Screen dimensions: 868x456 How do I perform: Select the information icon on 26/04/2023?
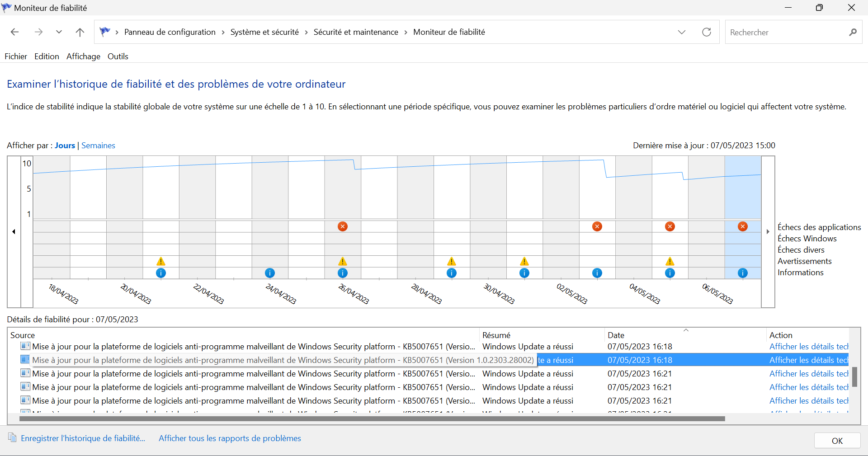[x=343, y=273]
